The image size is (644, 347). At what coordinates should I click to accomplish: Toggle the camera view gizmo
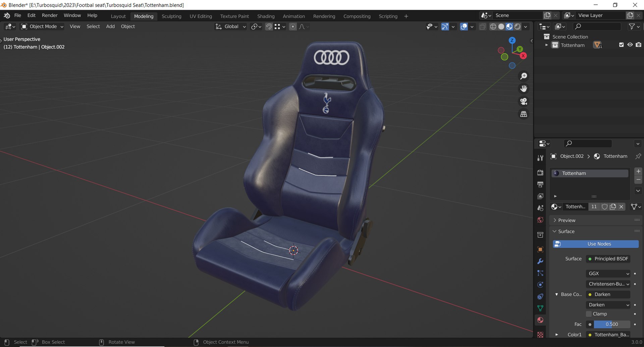tap(524, 101)
